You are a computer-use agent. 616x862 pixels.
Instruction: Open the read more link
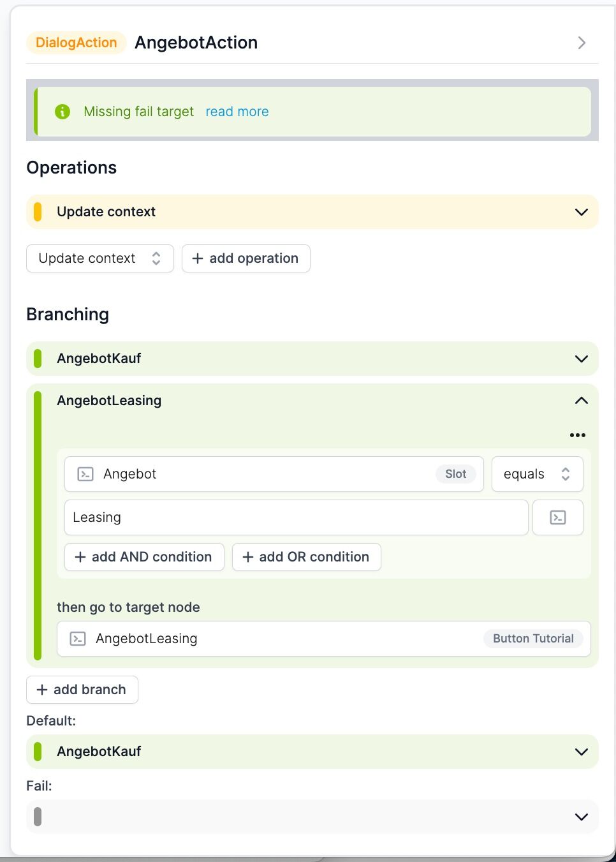click(x=237, y=112)
